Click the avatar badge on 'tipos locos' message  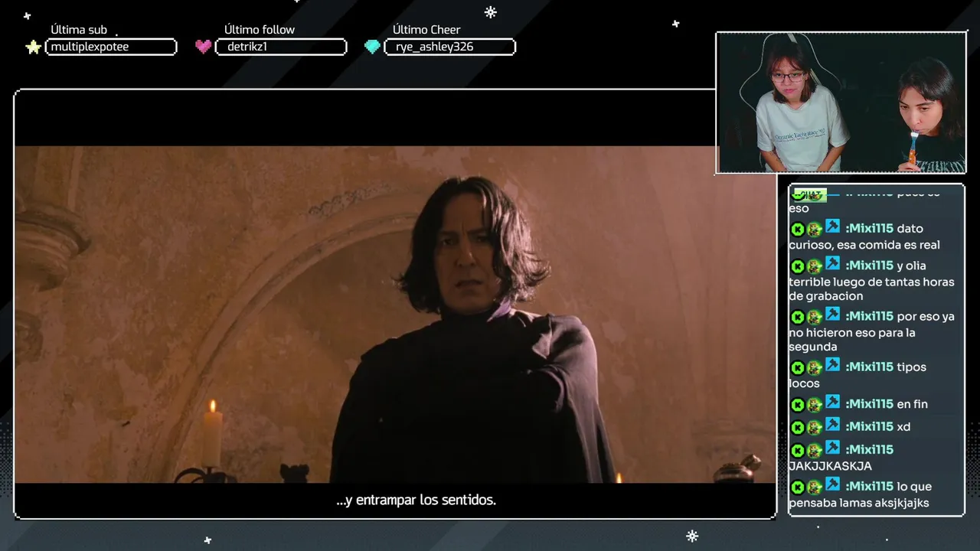[814, 367]
